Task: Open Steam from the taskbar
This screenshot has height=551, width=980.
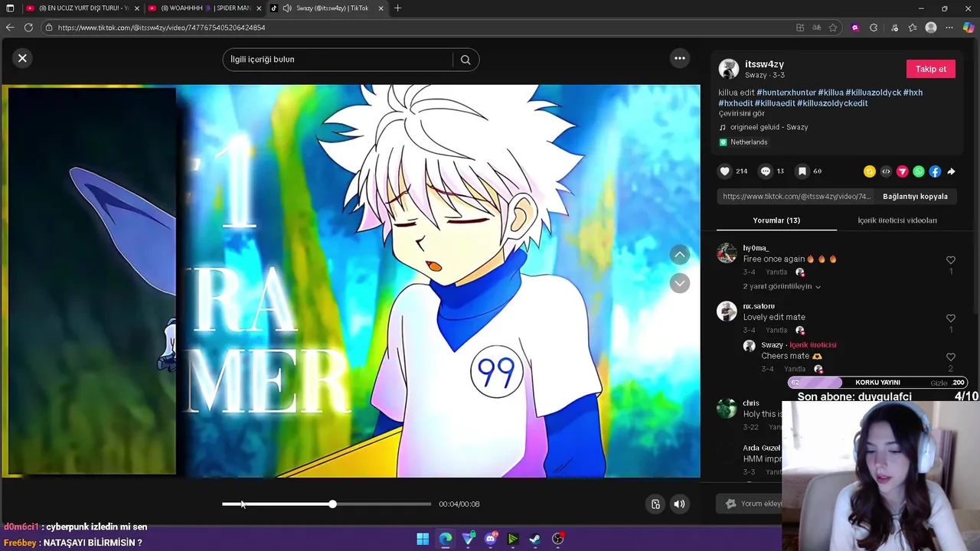Action: point(535,540)
